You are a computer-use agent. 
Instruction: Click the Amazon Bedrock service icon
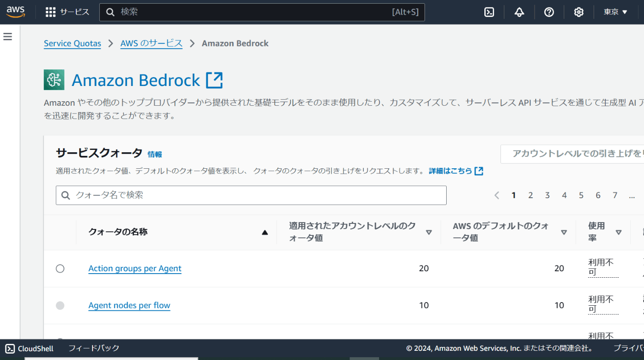pos(54,80)
